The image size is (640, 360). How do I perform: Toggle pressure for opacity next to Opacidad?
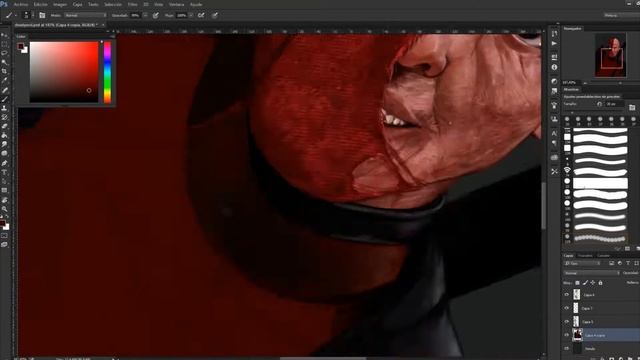click(x=156, y=15)
